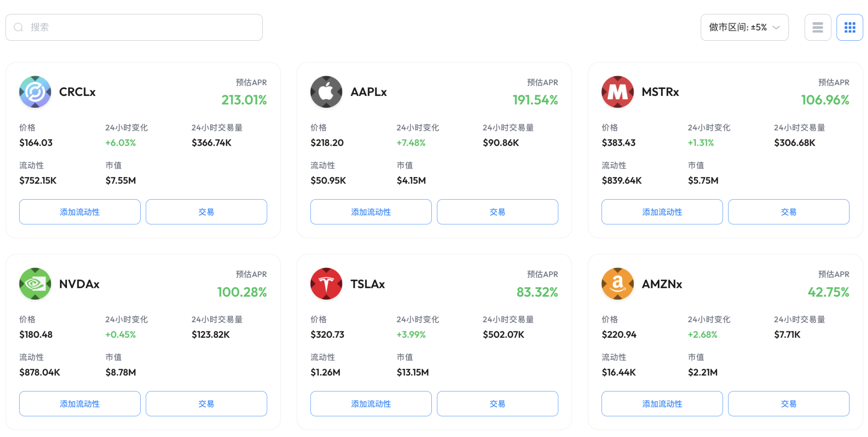The width and height of the screenshot is (868, 437).
Task: Click the CRCLx token logo icon
Action: [x=35, y=92]
